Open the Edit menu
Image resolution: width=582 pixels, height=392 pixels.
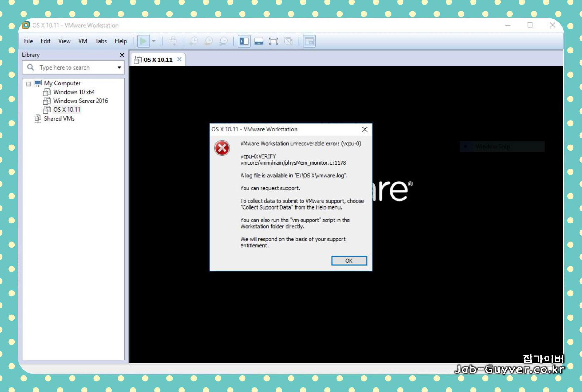pyautogui.click(x=46, y=41)
